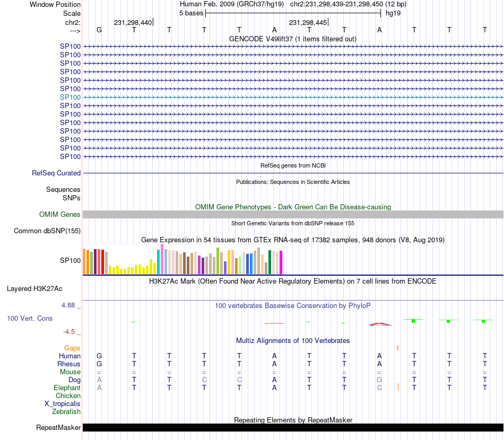Click the RefSeq genes from NCBI title
This screenshot has height=440, width=504.
[293, 165]
